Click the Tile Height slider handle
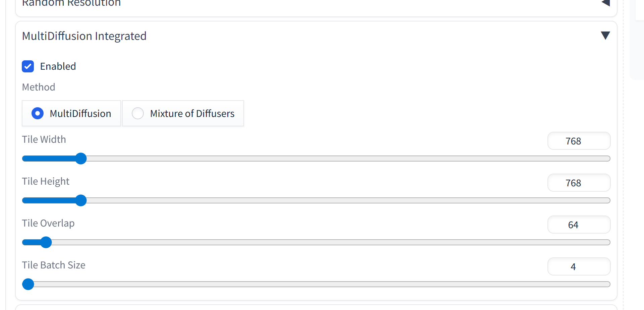 point(81,200)
